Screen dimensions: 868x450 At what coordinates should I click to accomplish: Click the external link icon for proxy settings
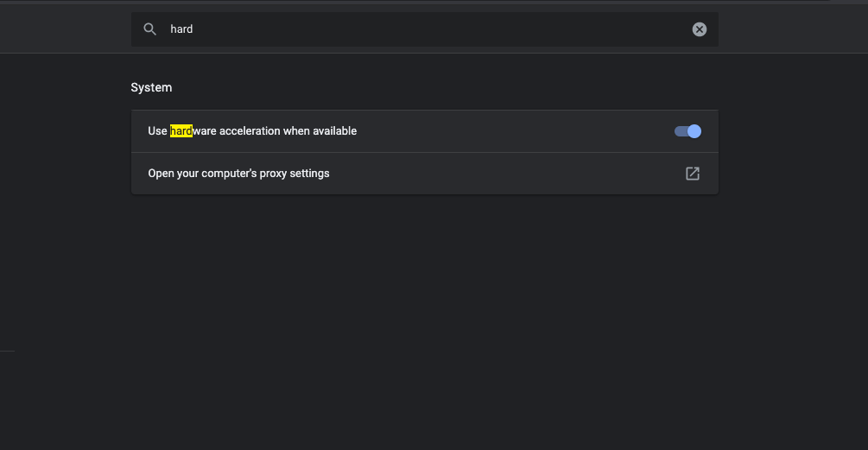(693, 174)
